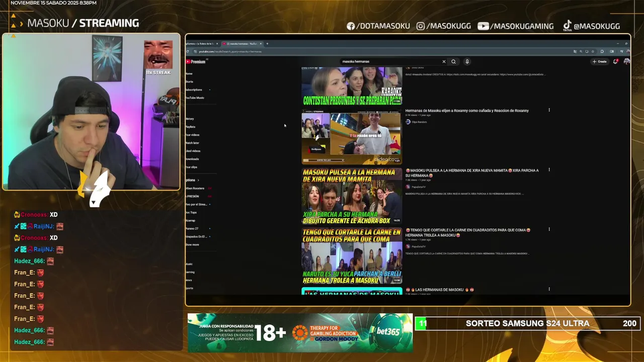This screenshot has height=362, width=644.
Task: Open Bizarrap subscription channel
Action: click(191, 220)
